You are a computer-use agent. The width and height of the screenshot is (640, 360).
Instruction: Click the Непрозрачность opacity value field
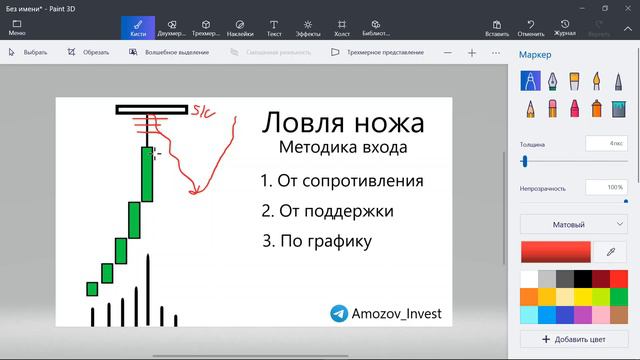[606, 187]
